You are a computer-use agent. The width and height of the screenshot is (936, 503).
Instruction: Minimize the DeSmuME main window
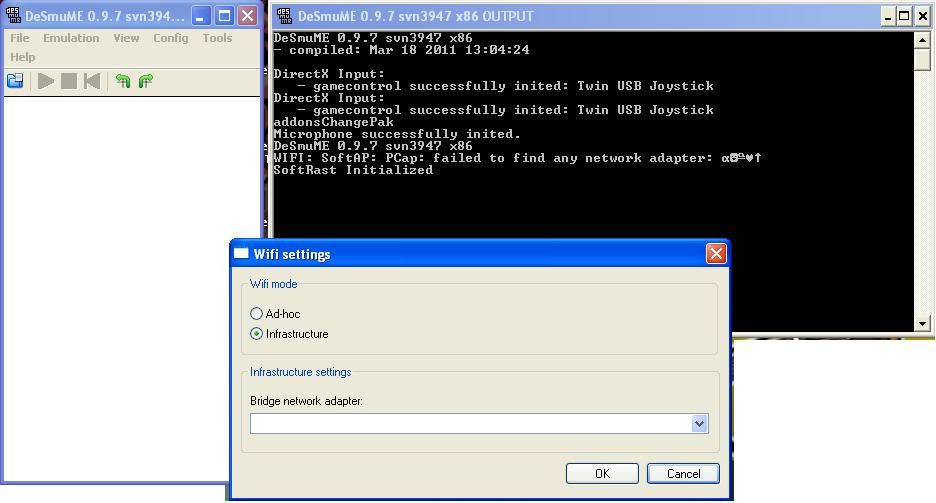201,16
